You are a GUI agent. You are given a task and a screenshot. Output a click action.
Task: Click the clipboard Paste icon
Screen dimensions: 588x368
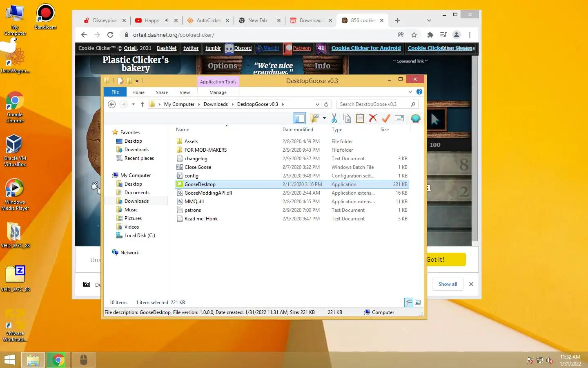360,118
